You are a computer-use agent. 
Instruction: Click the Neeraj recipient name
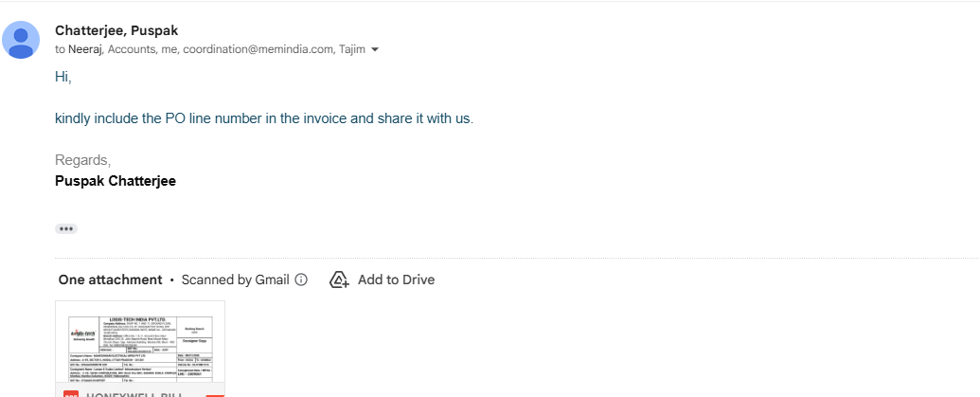[85, 49]
